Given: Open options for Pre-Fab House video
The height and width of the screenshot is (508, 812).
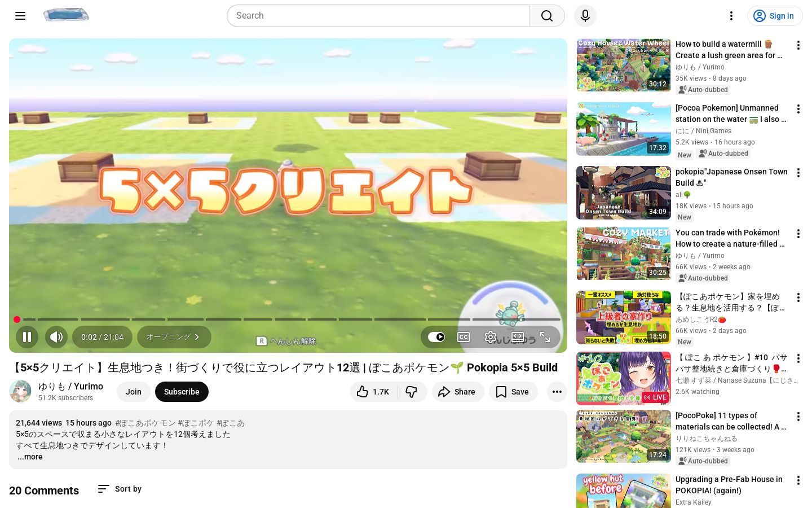Looking at the screenshot, I should coord(798,480).
